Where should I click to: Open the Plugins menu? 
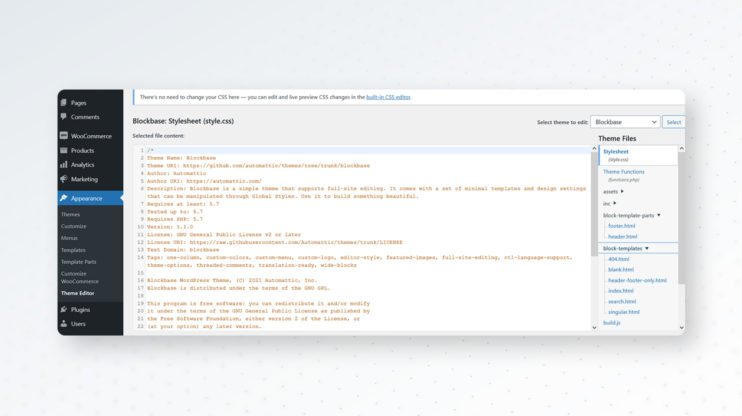tap(80, 310)
